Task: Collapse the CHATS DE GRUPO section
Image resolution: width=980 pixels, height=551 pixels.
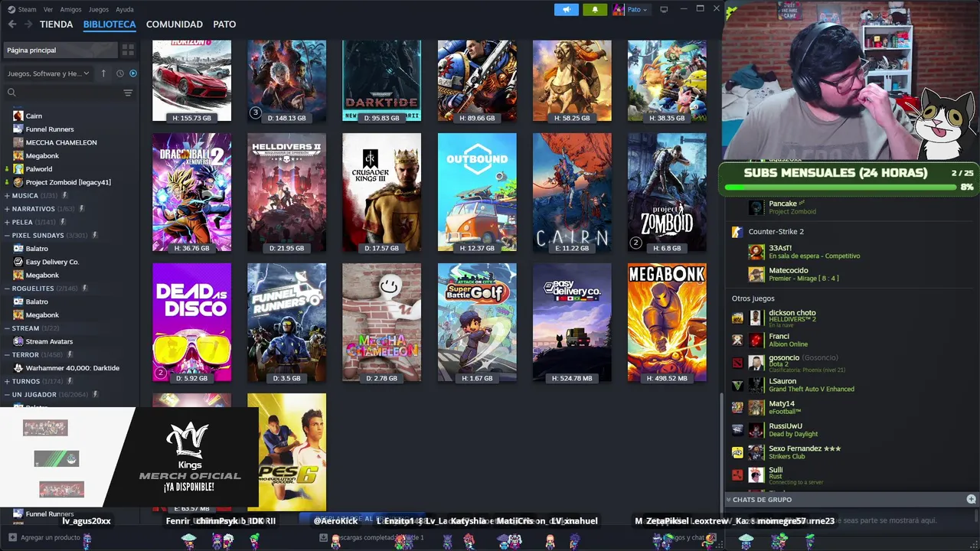Action: point(729,500)
